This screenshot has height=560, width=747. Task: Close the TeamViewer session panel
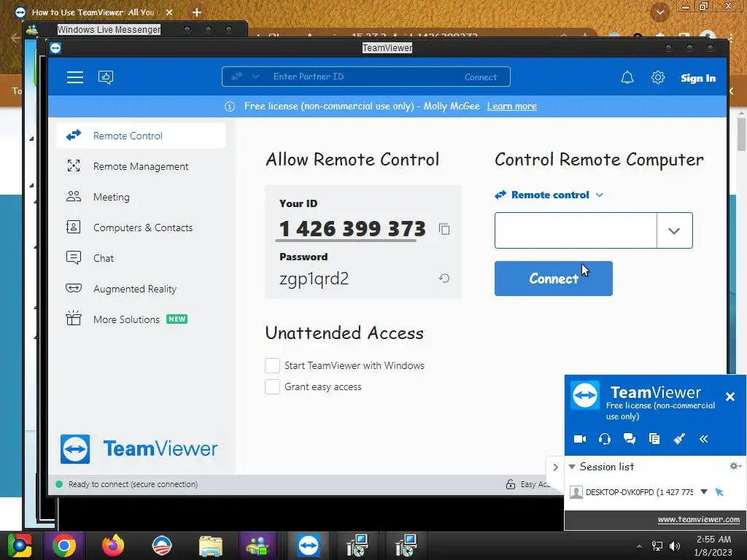(x=729, y=396)
